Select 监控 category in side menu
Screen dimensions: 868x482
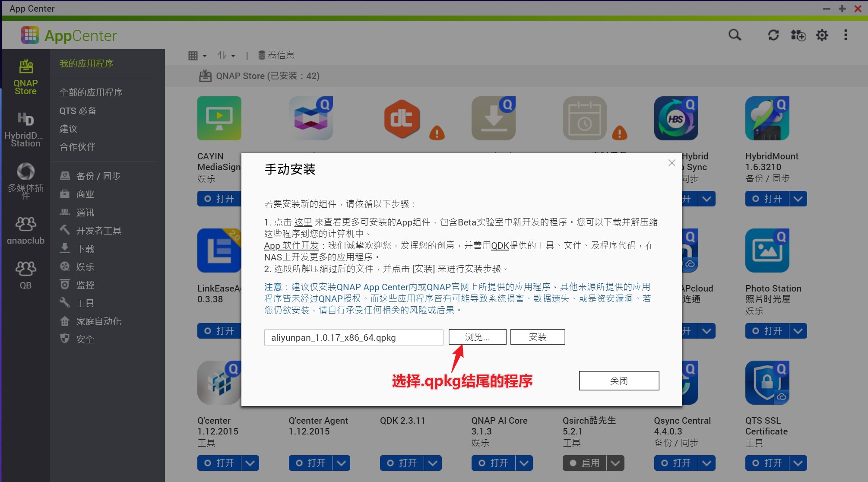pos(77,285)
